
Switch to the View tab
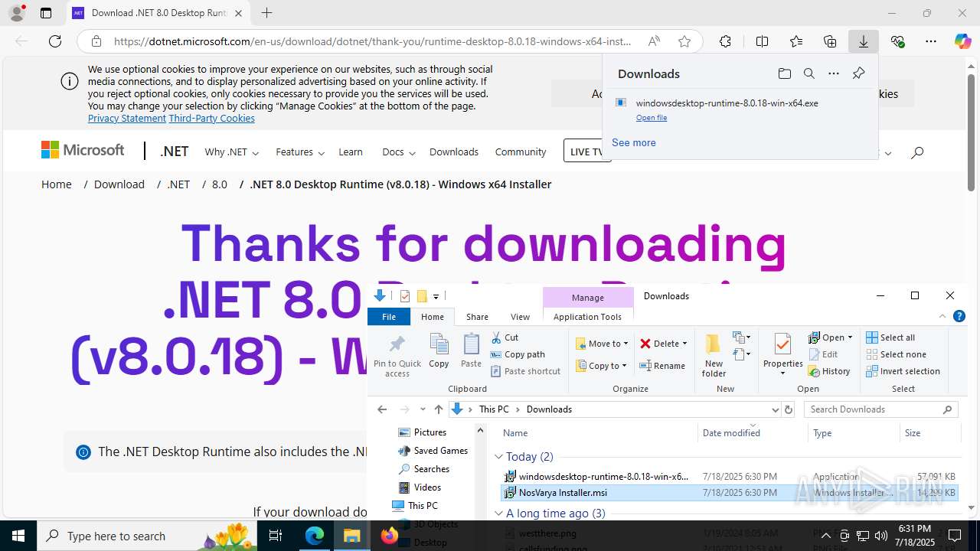(x=520, y=317)
